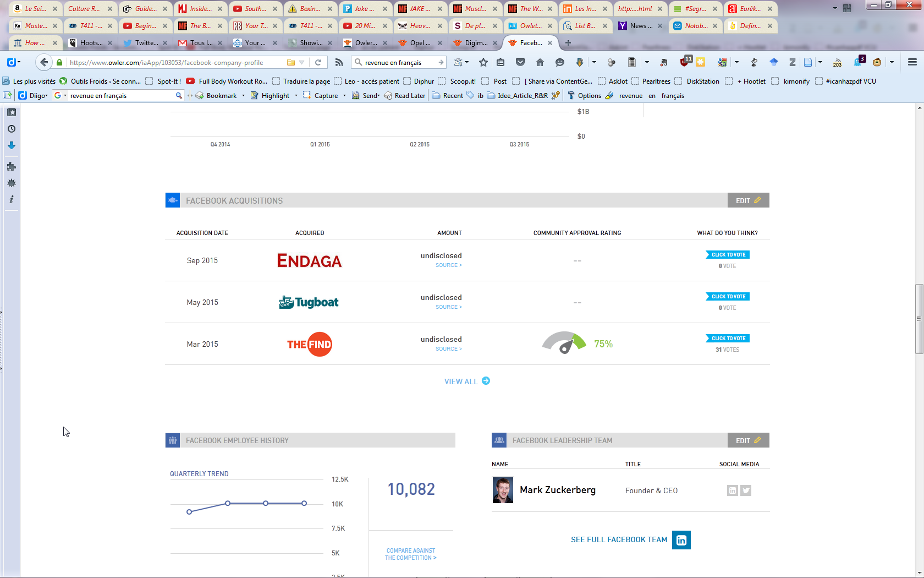Viewport: 924px width, 578px height.
Task: Click the page vertical scrollbar thumb
Action: point(919,319)
